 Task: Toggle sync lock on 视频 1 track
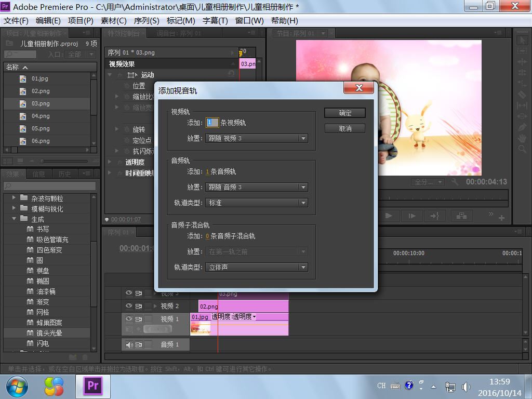[138, 318]
